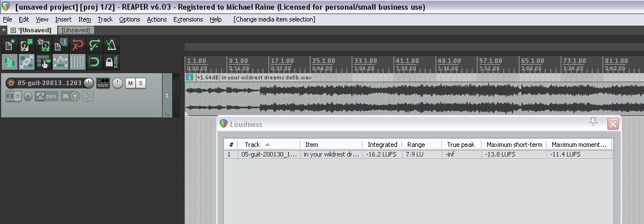Create a new project with toolbar icon
Viewport: 644px width, 224px height.
[x=10, y=45]
